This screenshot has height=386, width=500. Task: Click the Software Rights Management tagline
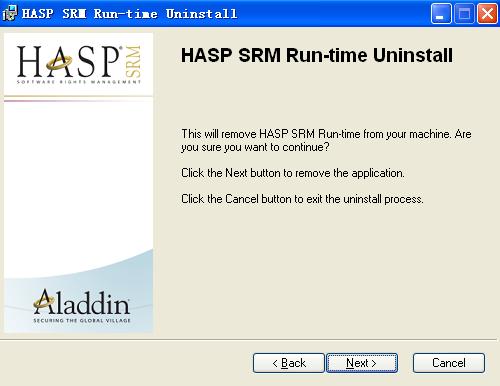(79, 82)
